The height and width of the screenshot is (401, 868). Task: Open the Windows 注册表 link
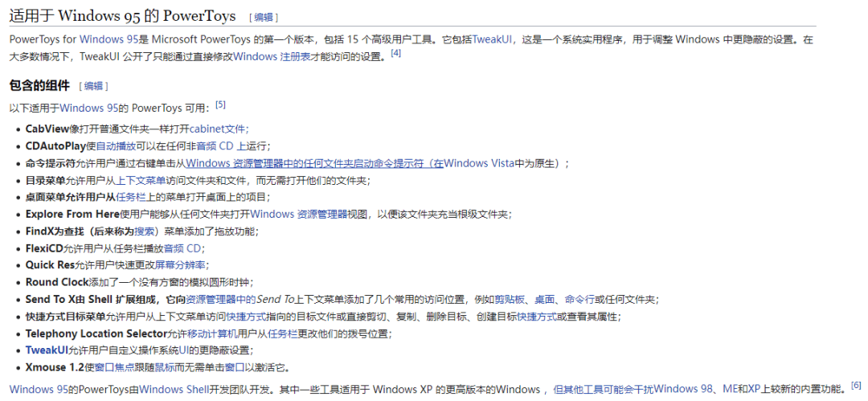coord(272,56)
